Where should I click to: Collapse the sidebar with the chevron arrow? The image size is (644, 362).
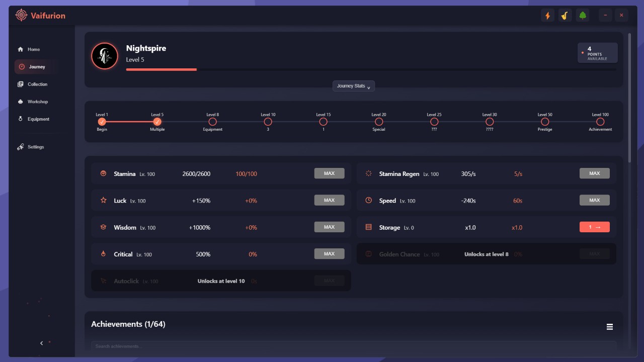click(x=42, y=343)
